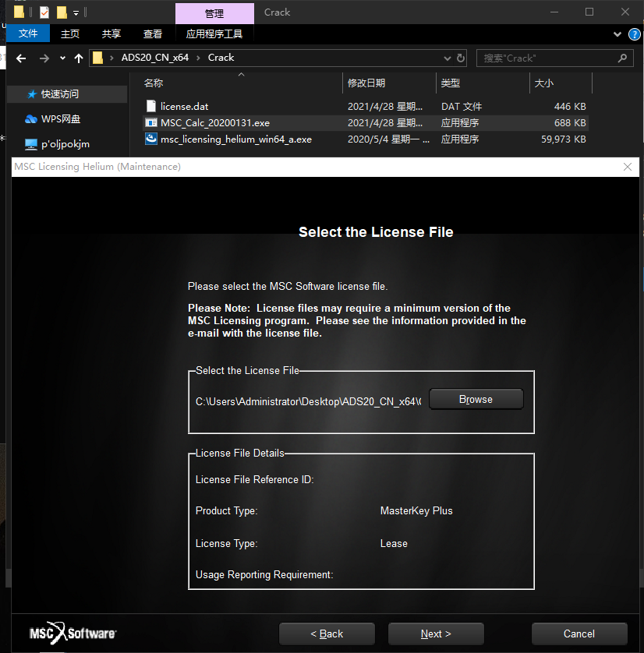Click the Explorer folder icon in title bar
This screenshot has height=653, width=644.
[x=19, y=12]
